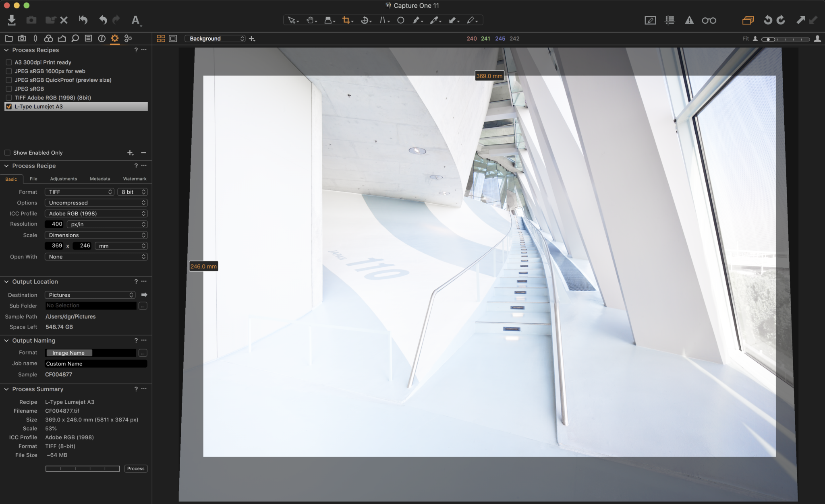Screen dimensions: 825x504
Task: Select the color picker eyedropper tool
Action: [435, 19]
